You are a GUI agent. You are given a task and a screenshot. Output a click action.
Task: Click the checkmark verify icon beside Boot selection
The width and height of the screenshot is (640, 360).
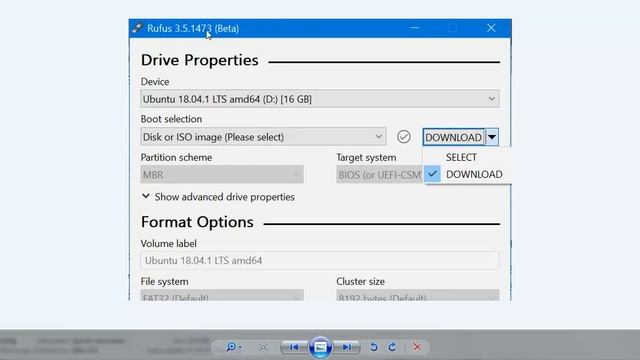coord(404,137)
